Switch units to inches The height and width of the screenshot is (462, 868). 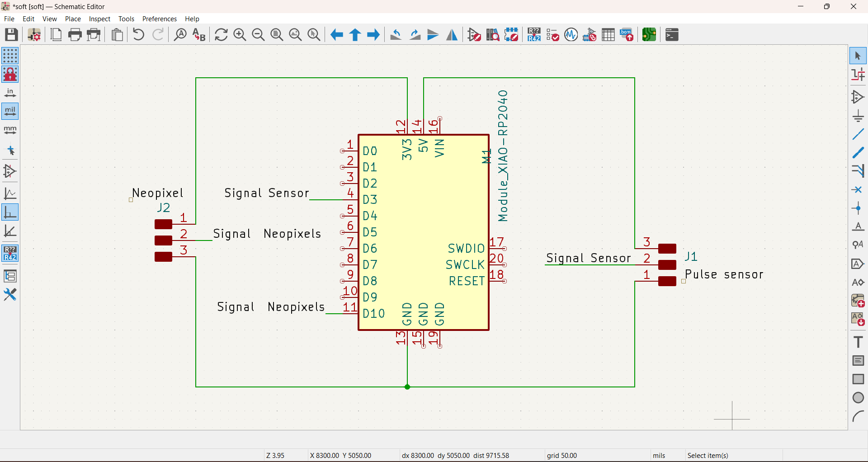[x=10, y=93]
